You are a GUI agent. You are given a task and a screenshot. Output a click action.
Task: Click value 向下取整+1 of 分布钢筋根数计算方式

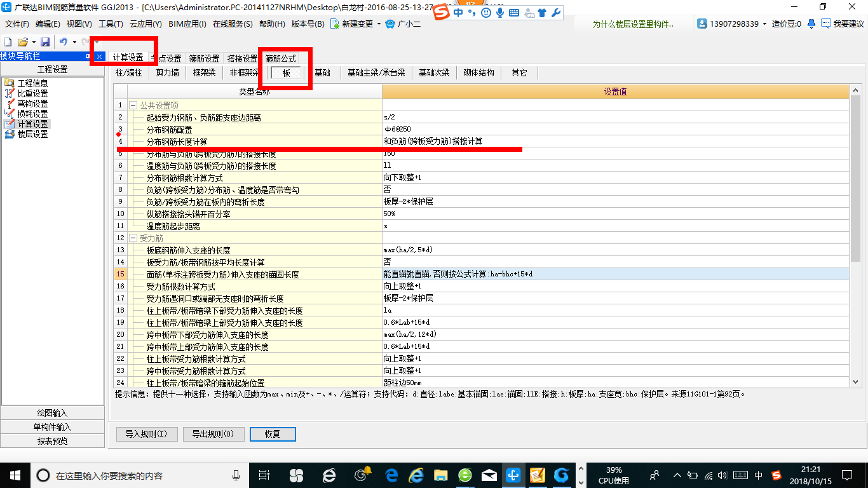(616, 177)
